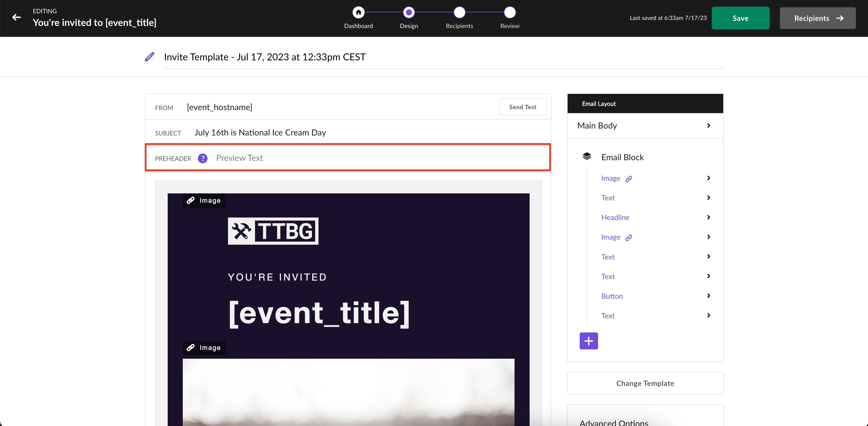Click the Email Block heading
This screenshot has height=426, width=868.
click(622, 157)
